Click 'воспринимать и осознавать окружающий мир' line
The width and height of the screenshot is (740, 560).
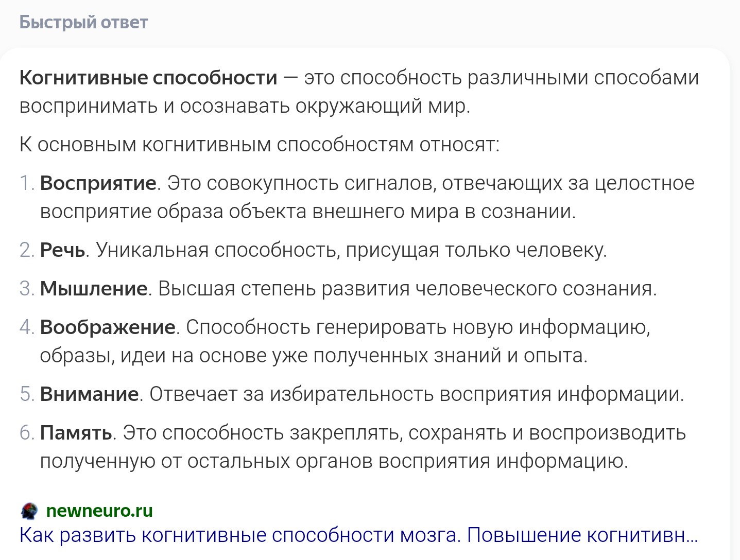click(x=245, y=106)
